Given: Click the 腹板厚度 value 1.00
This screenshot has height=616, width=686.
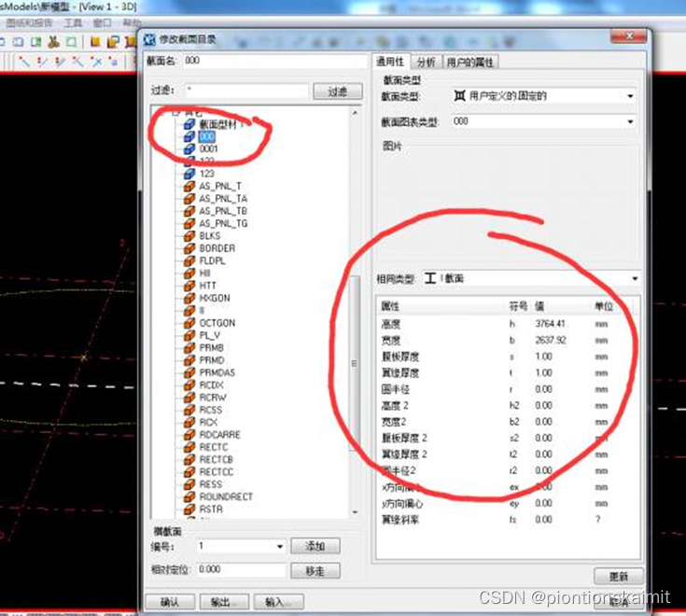Looking at the screenshot, I should pyautogui.click(x=544, y=357).
